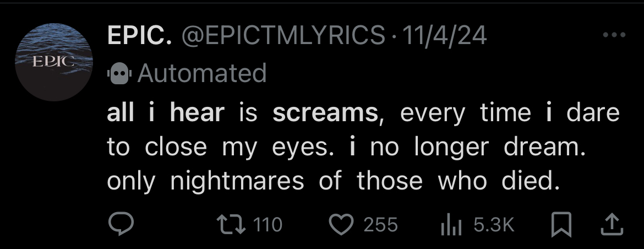The width and height of the screenshot is (644, 249).
Task: Click the robot icon beside Automated
Action: (x=119, y=73)
